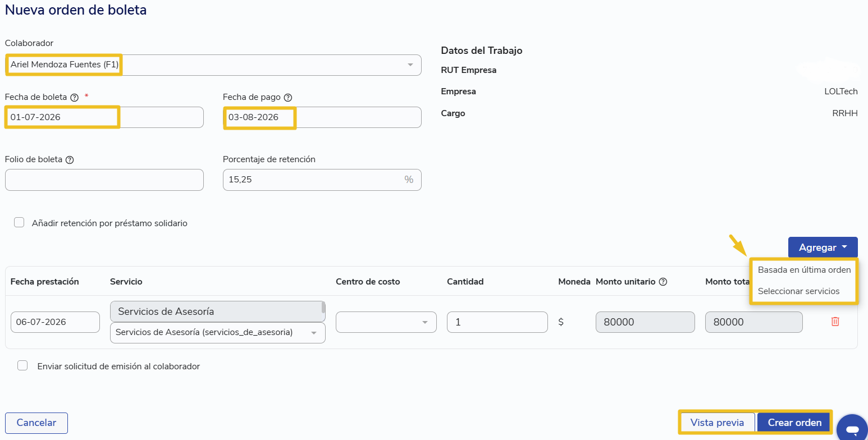Click the Datos del Trabajo heading
The image size is (868, 440).
pyautogui.click(x=482, y=51)
